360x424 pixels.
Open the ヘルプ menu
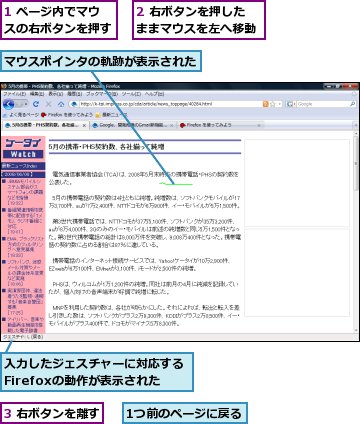(x=154, y=94)
